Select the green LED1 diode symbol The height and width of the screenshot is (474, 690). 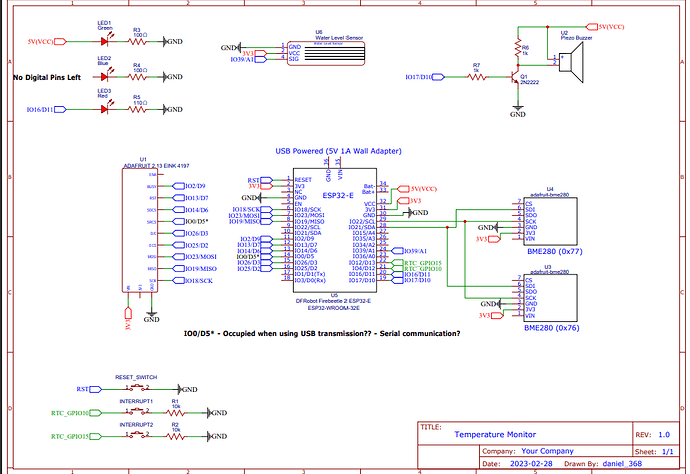pyautogui.click(x=105, y=40)
